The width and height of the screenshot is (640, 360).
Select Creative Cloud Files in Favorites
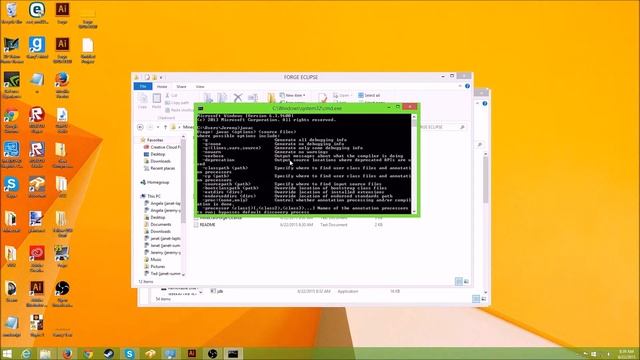click(x=162, y=147)
